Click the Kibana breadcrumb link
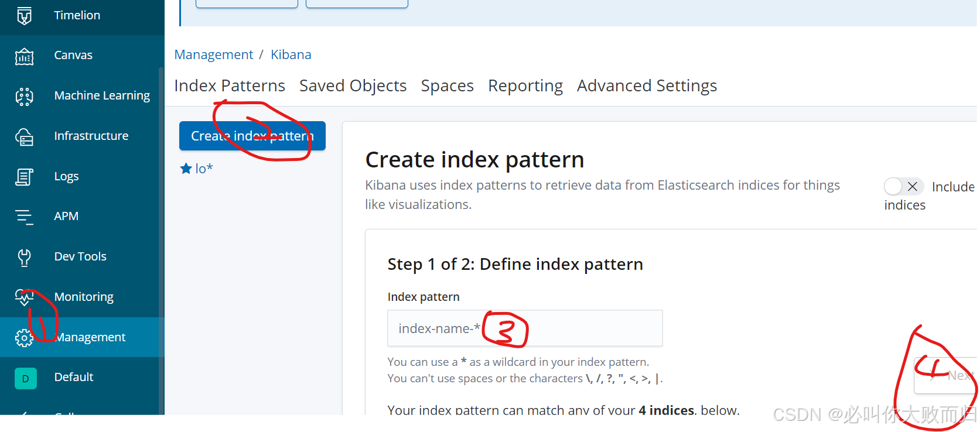 (x=291, y=54)
